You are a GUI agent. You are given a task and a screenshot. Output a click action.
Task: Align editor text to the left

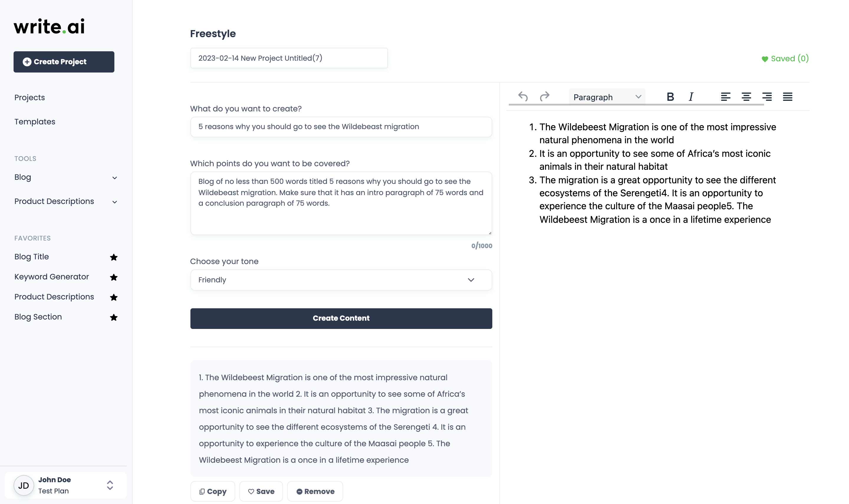[x=725, y=97]
